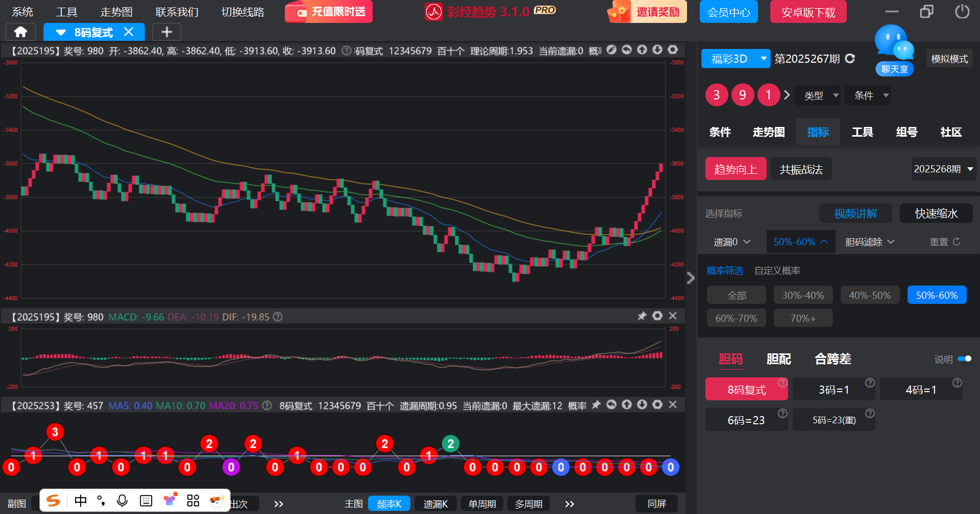Select the 60%-70% probability filter
This screenshot has width=980, height=514.
click(x=736, y=318)
